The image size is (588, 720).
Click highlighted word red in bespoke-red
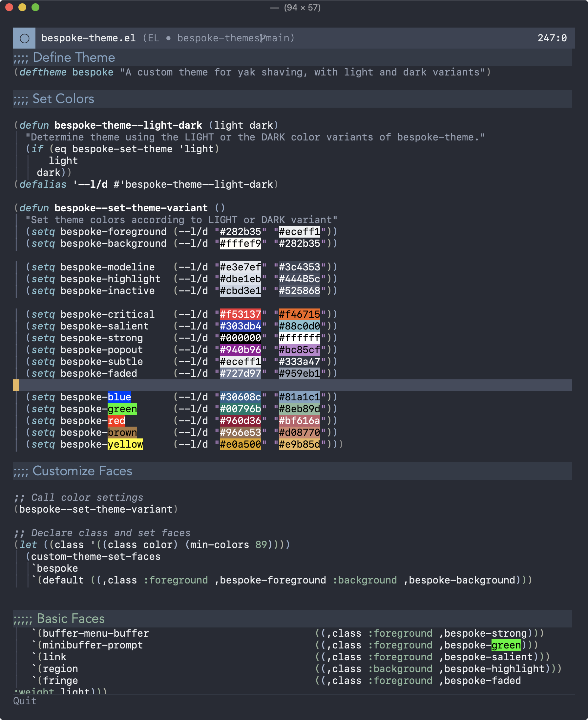click(x=116, y=421)
